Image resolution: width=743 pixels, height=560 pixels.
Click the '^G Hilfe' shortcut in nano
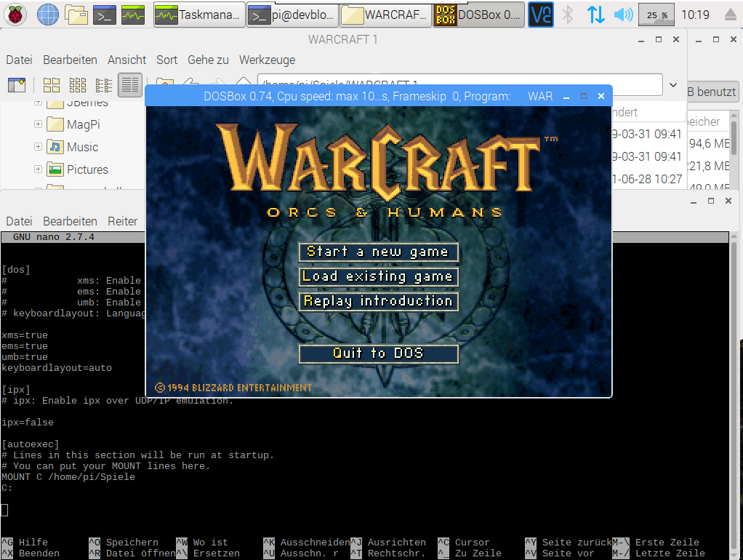click(x=25, y=542)
